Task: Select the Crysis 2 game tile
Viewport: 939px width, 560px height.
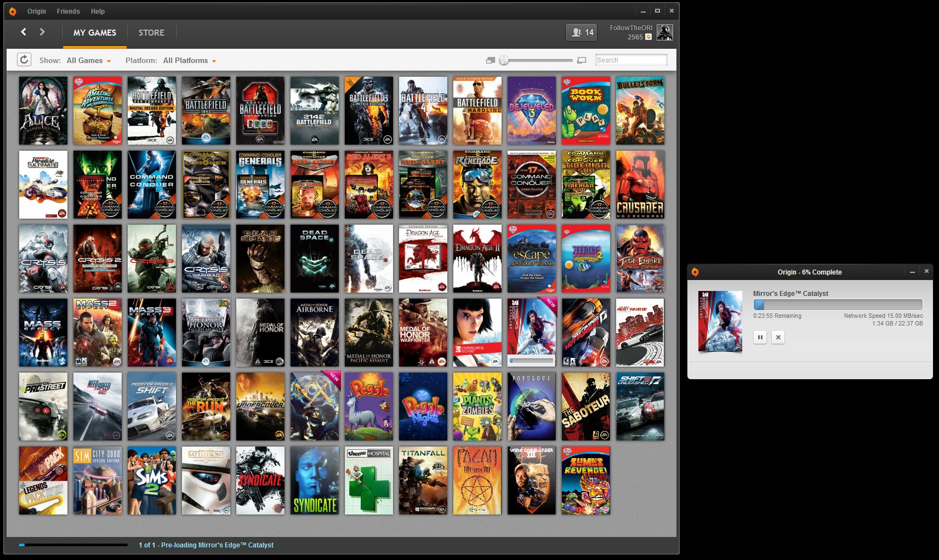Action: coord(98,259)
